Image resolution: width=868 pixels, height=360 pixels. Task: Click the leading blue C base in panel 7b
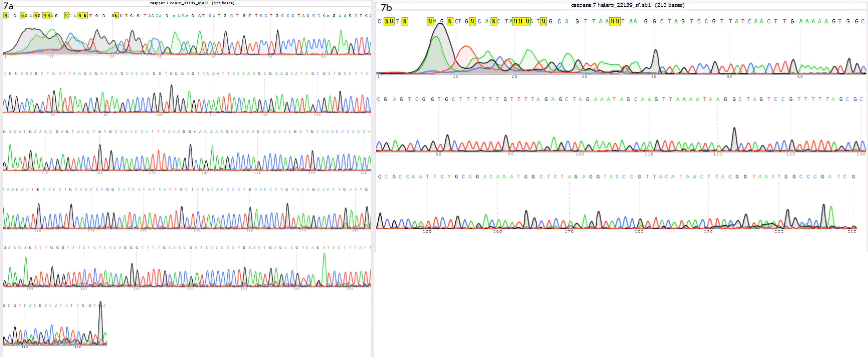[x=379, y=22]
